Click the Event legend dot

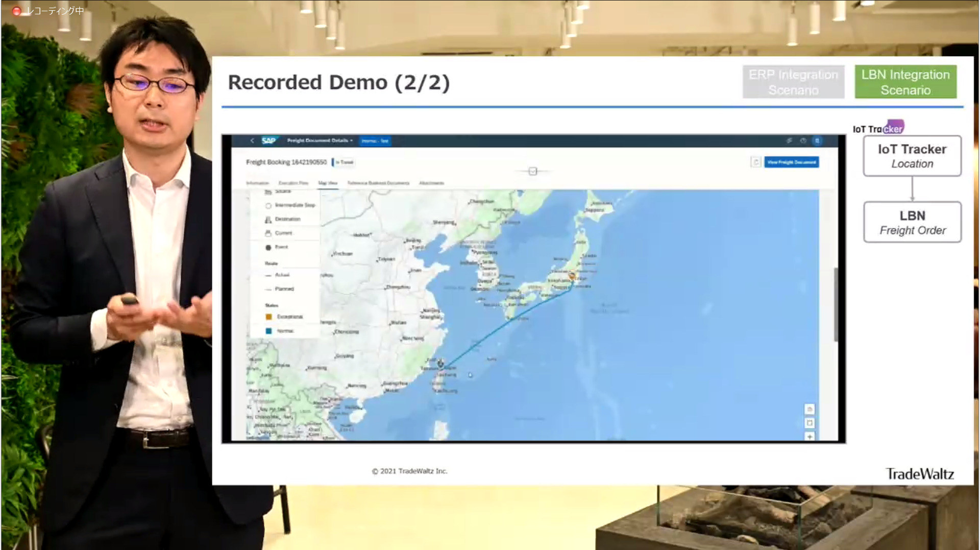[268, 247]
